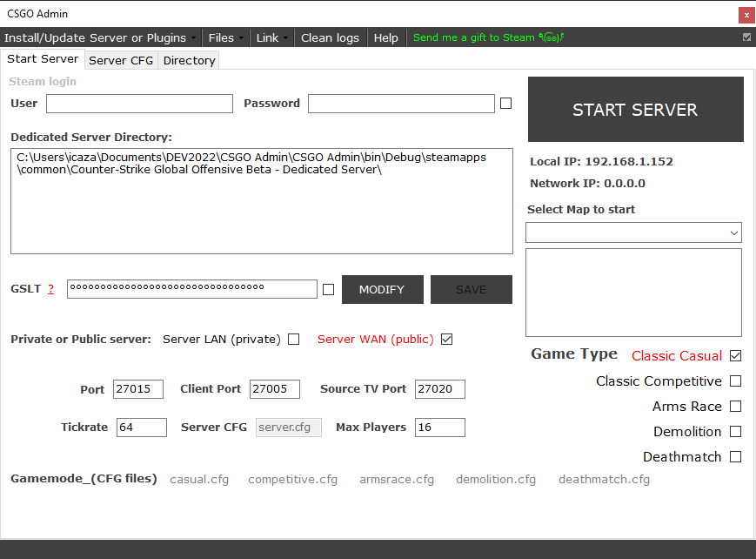Click the MODIFY button
Image resolution: width=756 pixels, height=559 pixels.
tap(382, 290)
